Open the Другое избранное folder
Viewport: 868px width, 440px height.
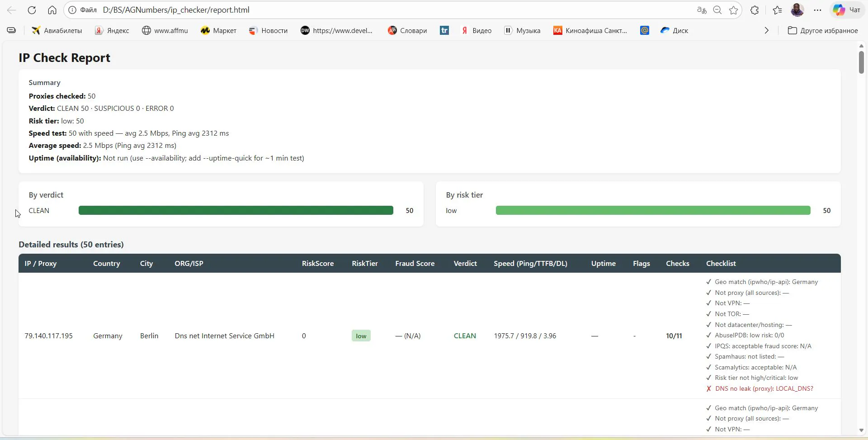[x=823, y=30]
